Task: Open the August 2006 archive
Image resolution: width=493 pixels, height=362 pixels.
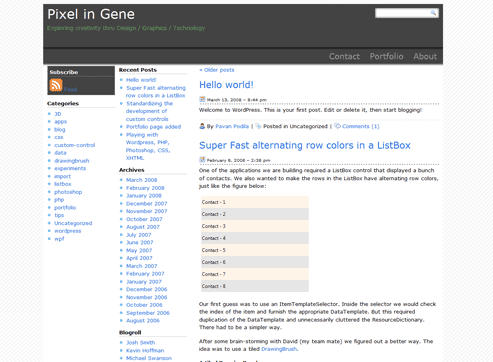Action: tap(143, 321)
